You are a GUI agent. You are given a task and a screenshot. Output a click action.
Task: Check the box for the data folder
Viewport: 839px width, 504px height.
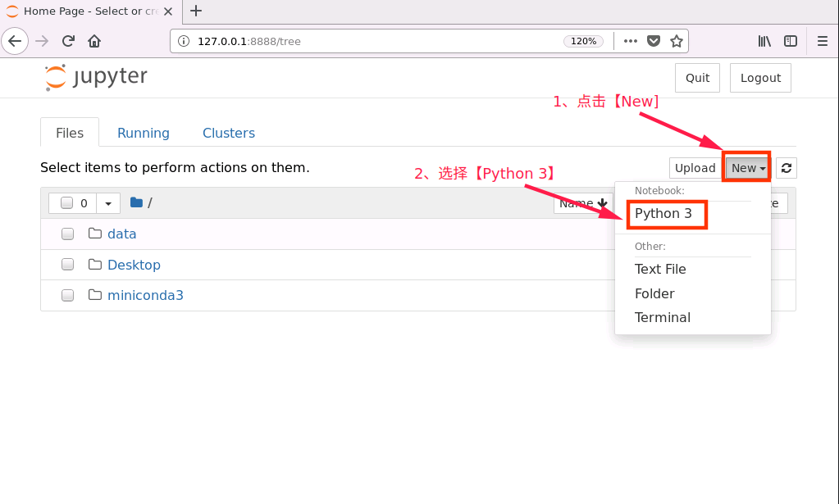[67, 234]
